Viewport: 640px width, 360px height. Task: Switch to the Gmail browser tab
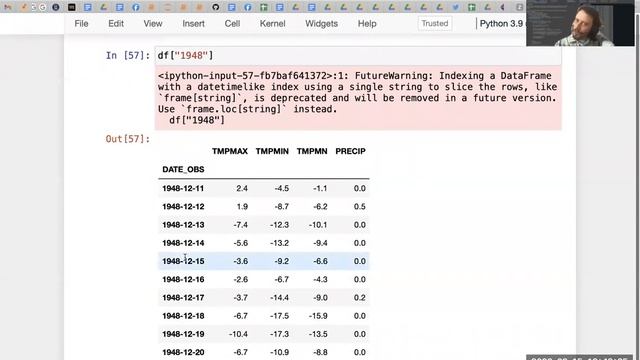click(x=8, y=7)
